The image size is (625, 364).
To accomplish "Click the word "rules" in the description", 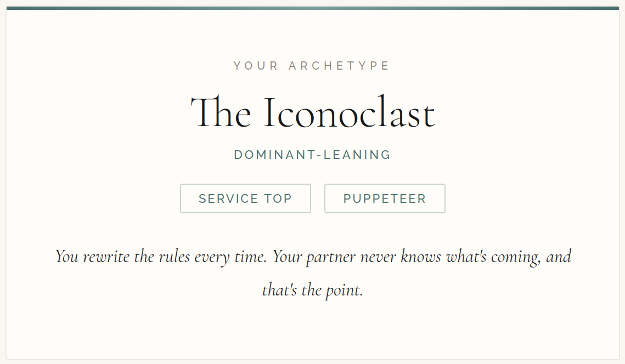I will pyautogui.click(x=174, y=257).
